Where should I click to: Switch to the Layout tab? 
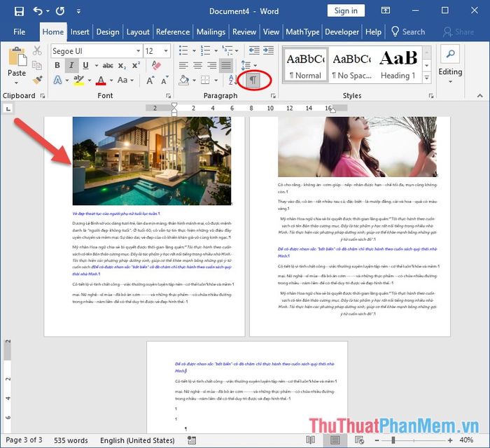pos(138,32)
